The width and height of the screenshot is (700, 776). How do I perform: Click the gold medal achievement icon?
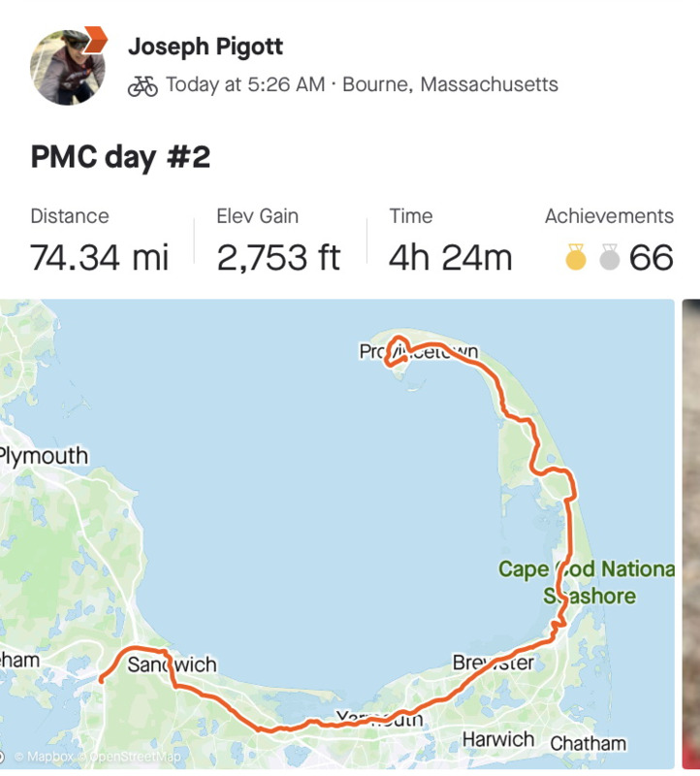576,257
